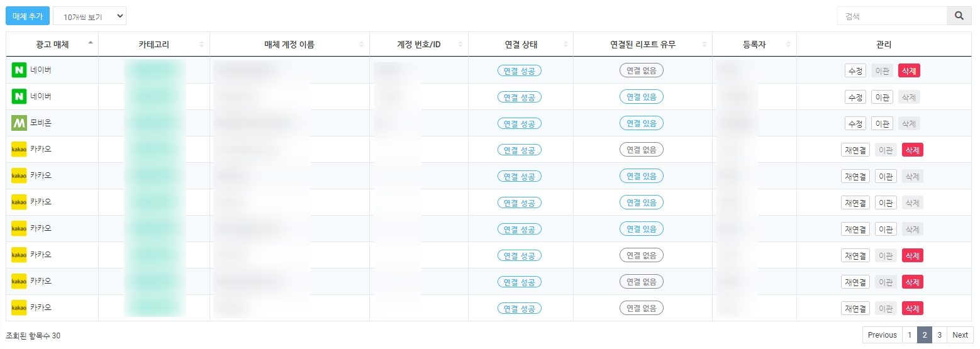Click red 삭제 button in first Naver row
Viewport: 980px width, 349px height.
pyautogui.click(x=909, y=70)
